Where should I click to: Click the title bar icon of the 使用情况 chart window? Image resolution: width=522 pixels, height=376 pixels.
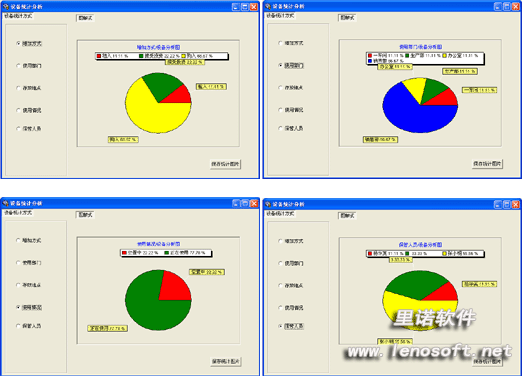[6, 203]
